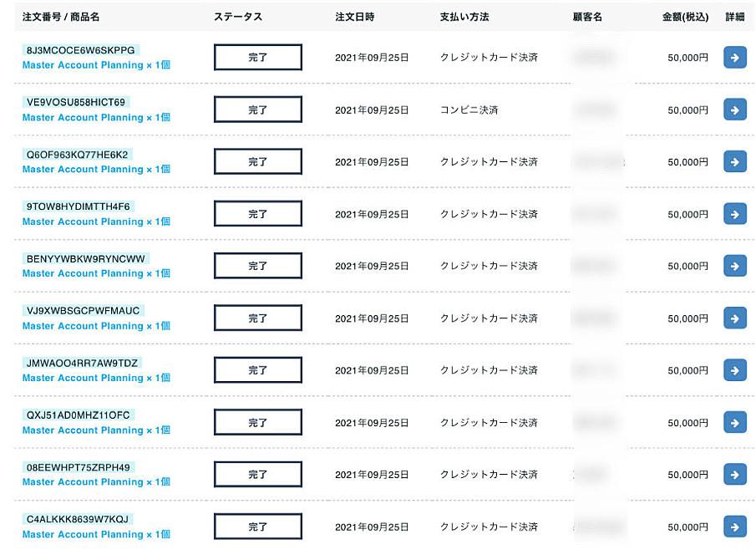Click Master Account Planning link under 8J3MCOCE6W6SKPPG
This screenshot has width=756, height=560.
pyautogui.click(x=96, y=65)
